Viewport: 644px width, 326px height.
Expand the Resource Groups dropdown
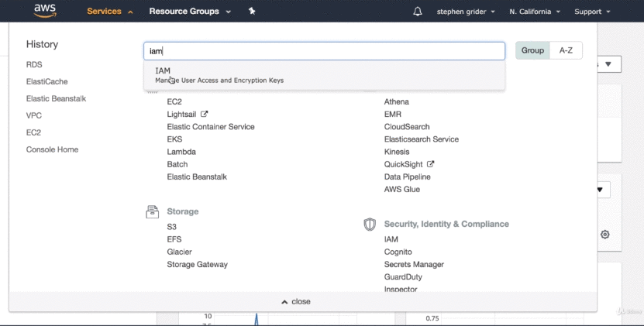[x=190, y=12]
